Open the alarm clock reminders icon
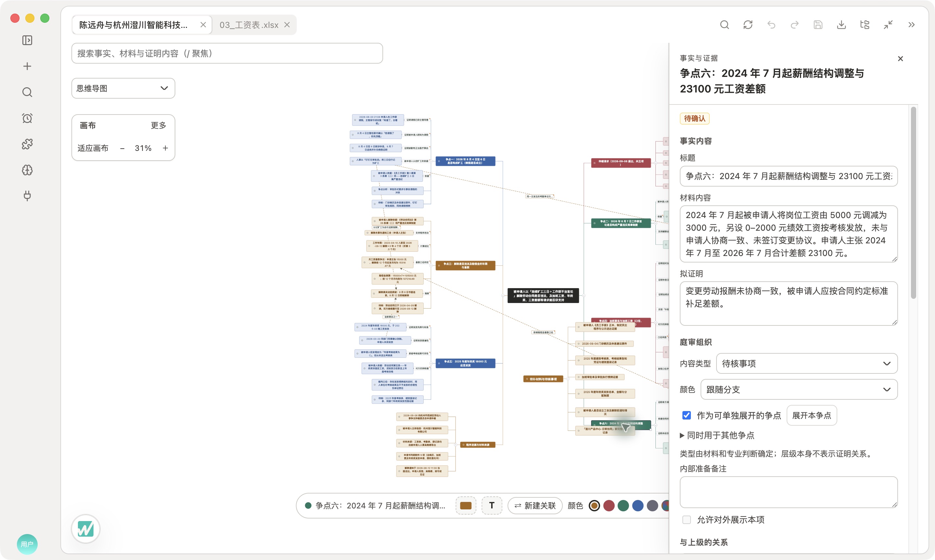Viewport: 935px width, 560px height. pos(27,118)
